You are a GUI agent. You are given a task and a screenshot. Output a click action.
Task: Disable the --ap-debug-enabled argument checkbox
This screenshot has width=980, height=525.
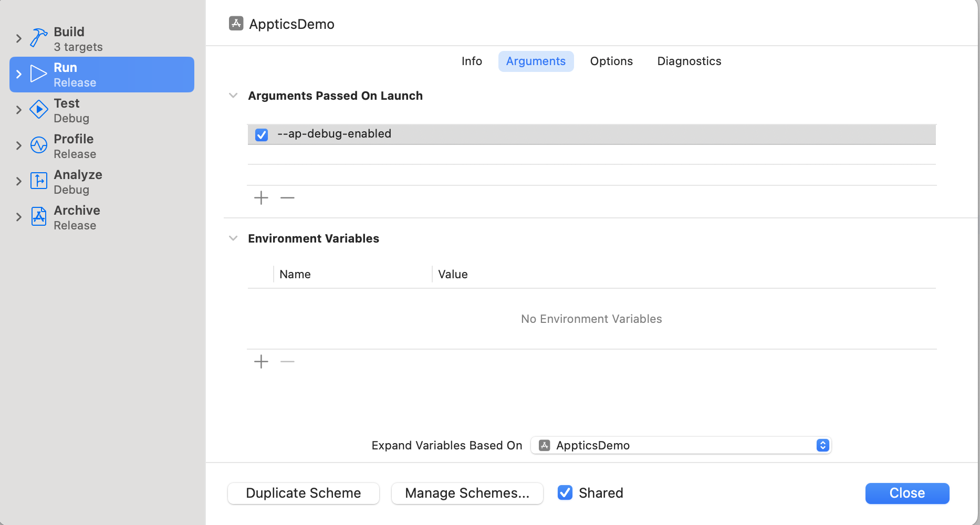pyautogui.click(x=262, y=134)
